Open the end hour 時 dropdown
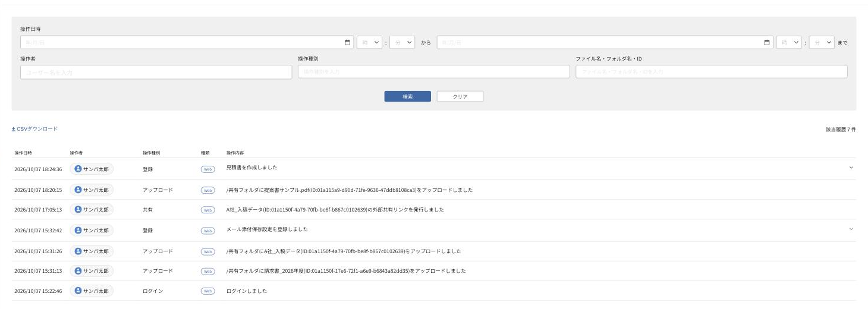The width and height of the screenshot is (868, 309). pyautogui.click(x=789, y=43)
